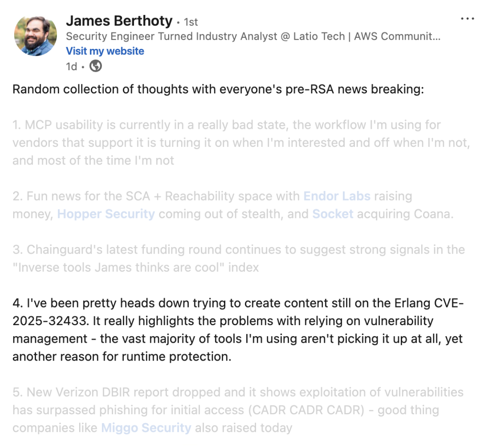Click point 1 about MCP usability
Viewport: 489px width, 448px height.
241,143
